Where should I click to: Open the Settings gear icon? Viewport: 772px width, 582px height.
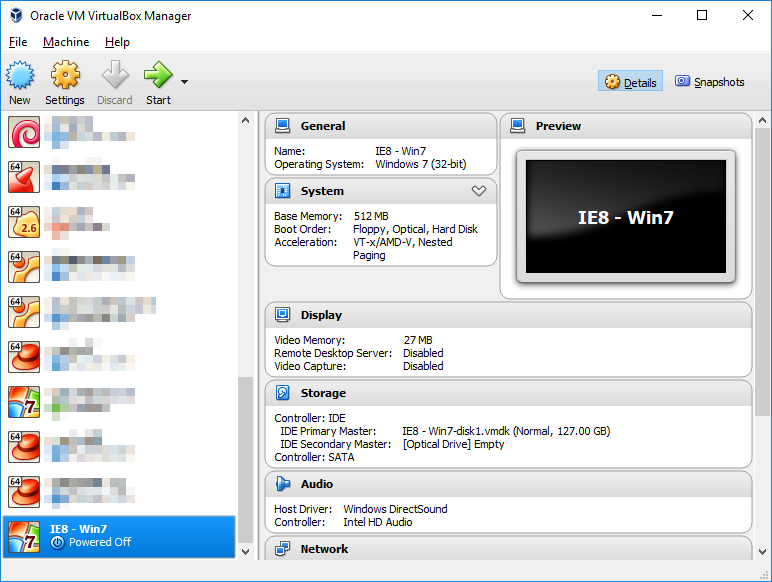point(65,76)
